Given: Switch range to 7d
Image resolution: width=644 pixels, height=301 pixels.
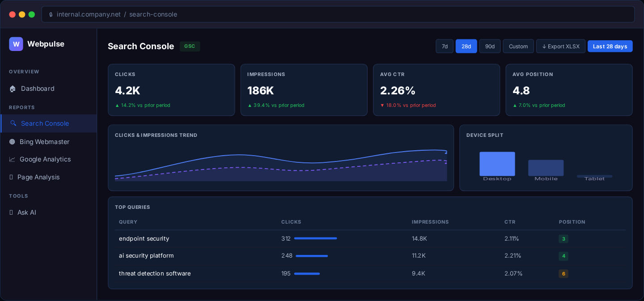Looking at the screenshot, I should (x=445, y=46).
